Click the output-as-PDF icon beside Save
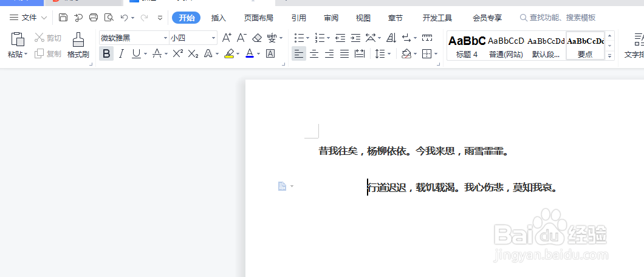The image size is (644, 277). click(x=78, y=18)
